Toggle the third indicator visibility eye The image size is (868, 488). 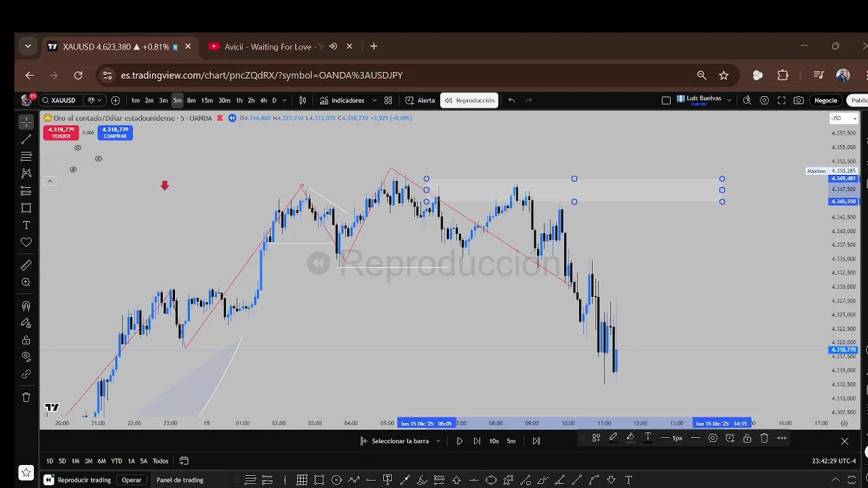click(73, 169)
